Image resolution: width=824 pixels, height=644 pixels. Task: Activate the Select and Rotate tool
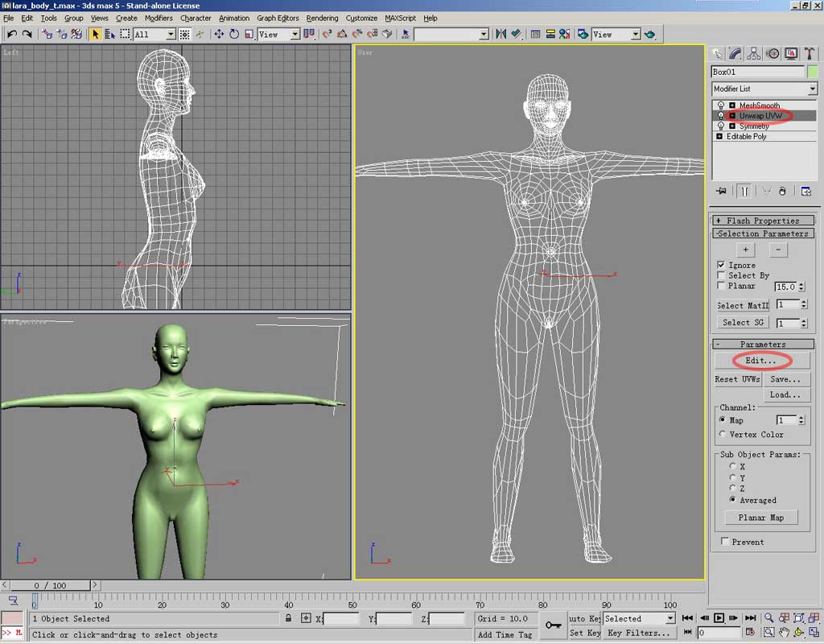234,34
